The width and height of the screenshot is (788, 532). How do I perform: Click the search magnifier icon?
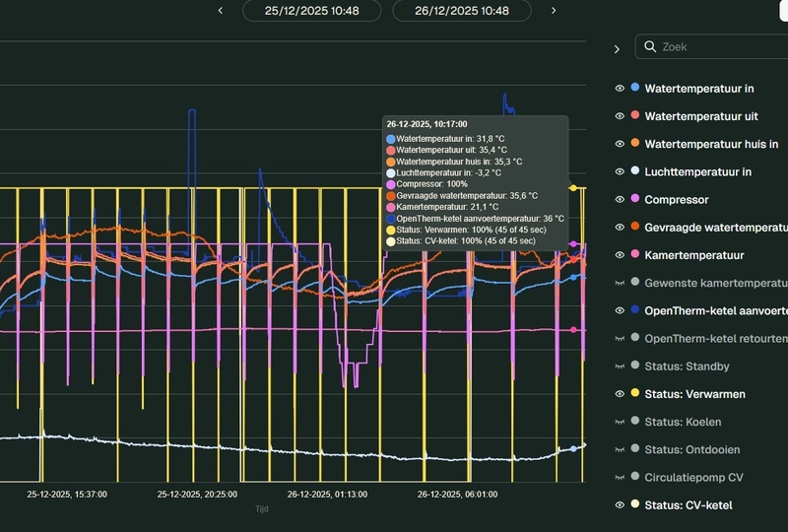click(x=650, y=46)
